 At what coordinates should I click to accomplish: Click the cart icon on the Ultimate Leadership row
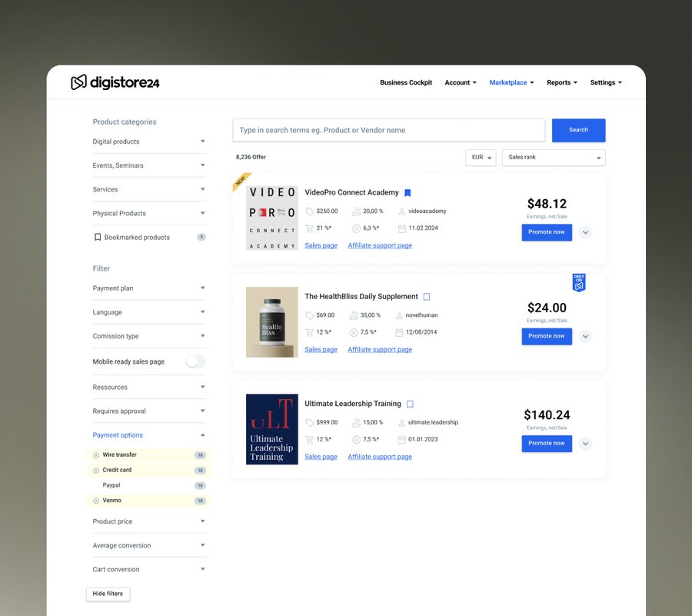(309, 439)
